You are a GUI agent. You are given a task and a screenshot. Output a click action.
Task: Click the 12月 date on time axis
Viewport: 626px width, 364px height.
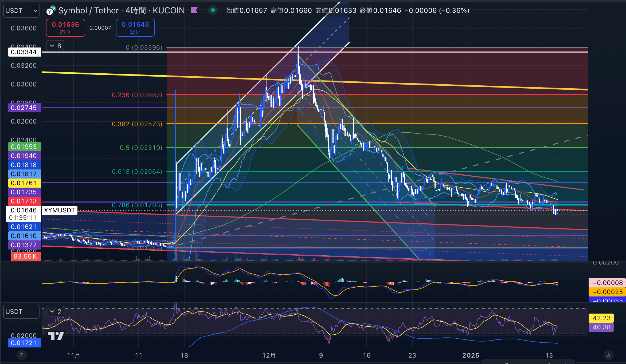point(269,355)
